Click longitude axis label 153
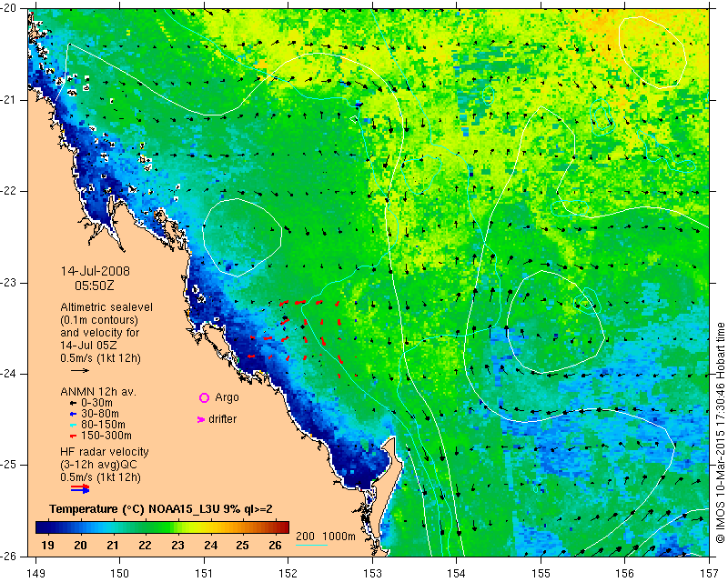This screenshot has width=728, height=582. tap(372, 574)
